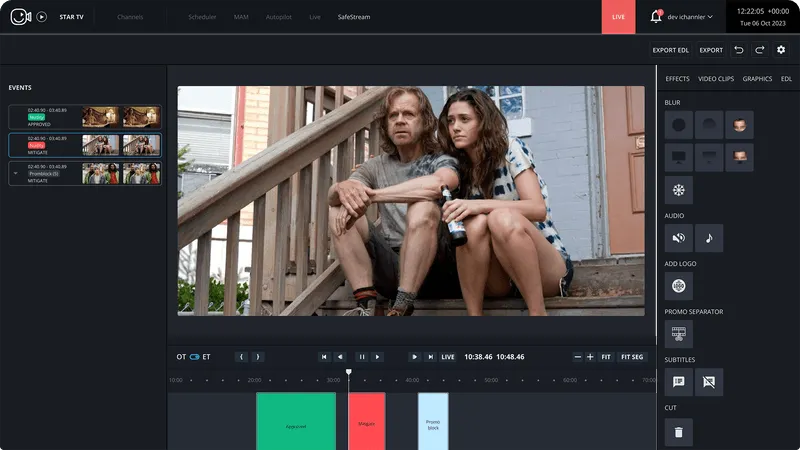Select the light blue Promo block segment
Image resolution: width=800 pixels, height=450 pixels.
tap(433, 421)
